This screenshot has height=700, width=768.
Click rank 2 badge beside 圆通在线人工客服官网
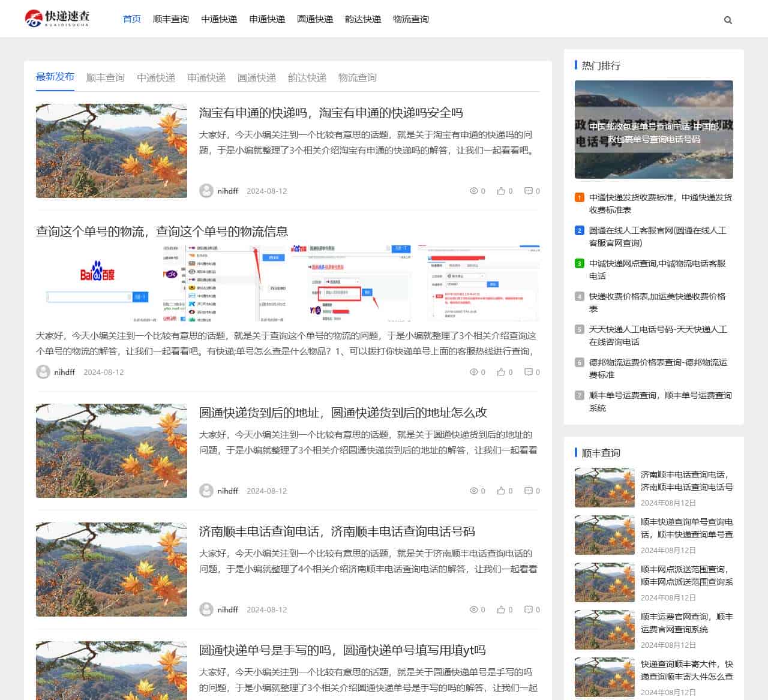(579, 230)
